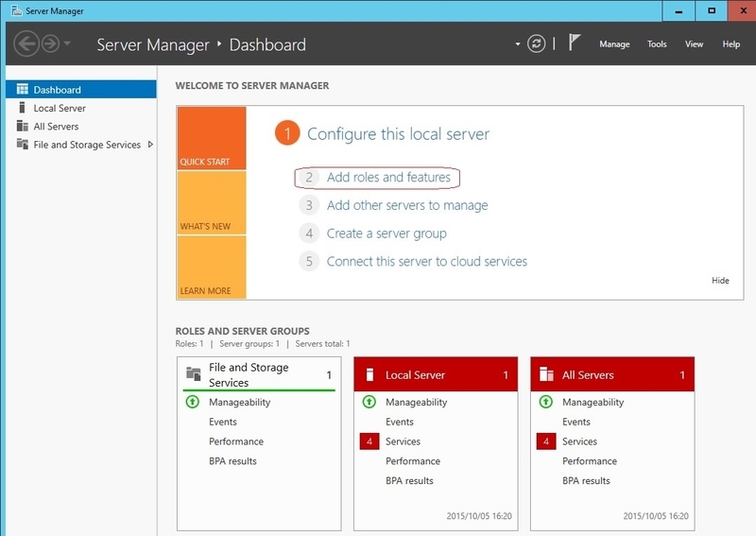The height and width of the screenshot is (536, 756).
Task: Click Dashboard in the header breadcrumb
Action: pos(267,44)
